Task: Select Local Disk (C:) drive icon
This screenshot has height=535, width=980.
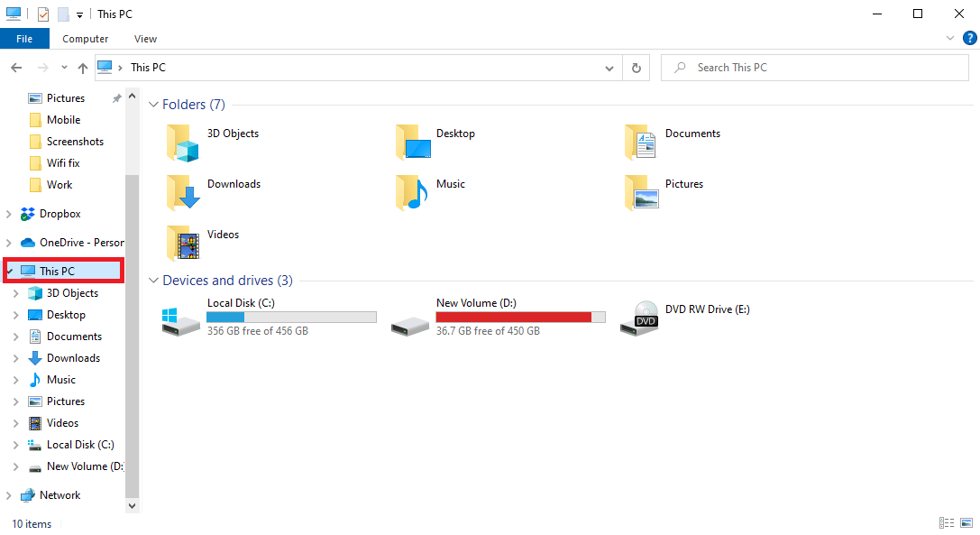Action: pyautogui.click(x=180, y=321)
